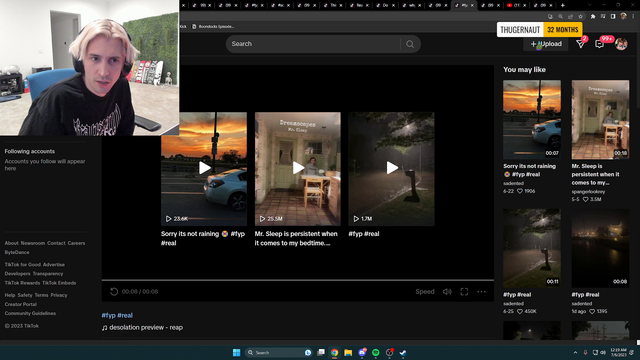
Task: Click the Upload button
Action: [x=546, y=44]
